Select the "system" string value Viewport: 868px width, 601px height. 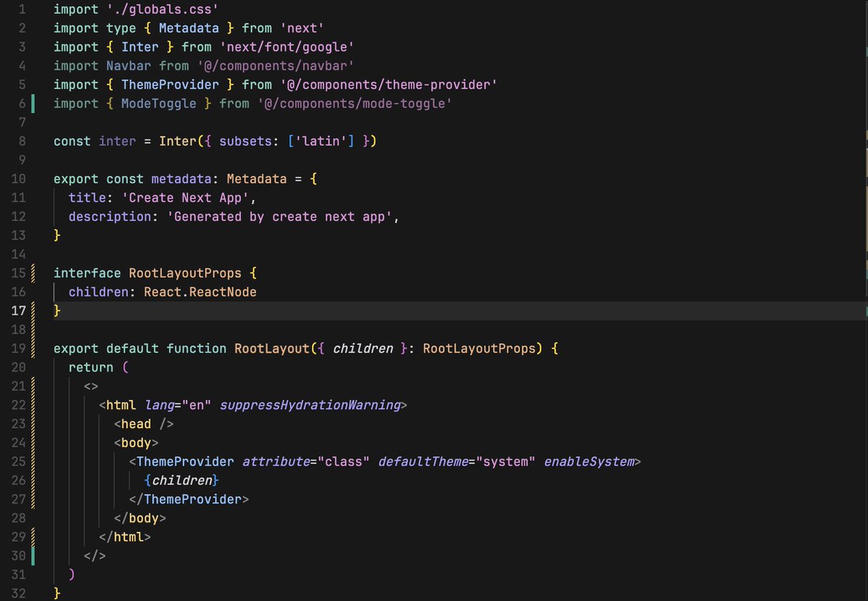(x=506, y=461)
